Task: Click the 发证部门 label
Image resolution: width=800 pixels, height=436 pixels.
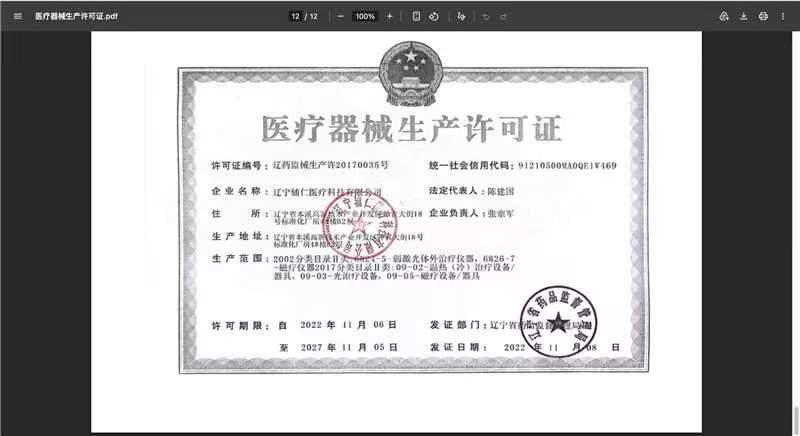Action: coord(455,325)
